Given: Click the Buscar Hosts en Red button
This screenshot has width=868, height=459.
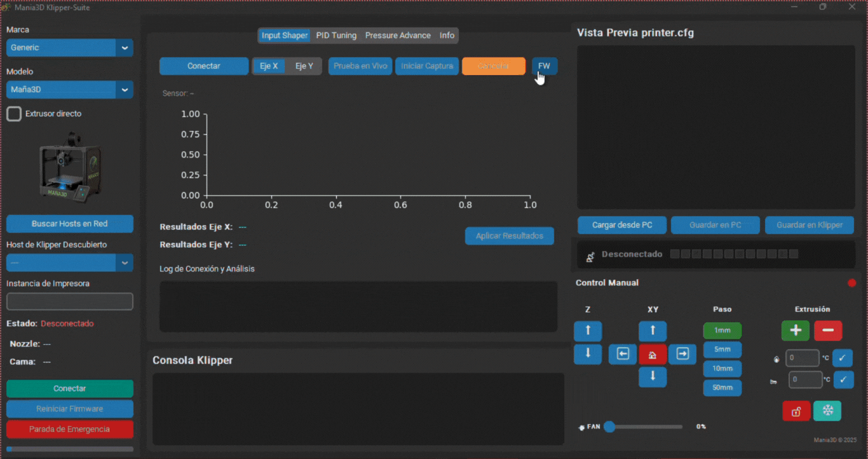Looking at the screenshot, I should click(x=70, y=224).
